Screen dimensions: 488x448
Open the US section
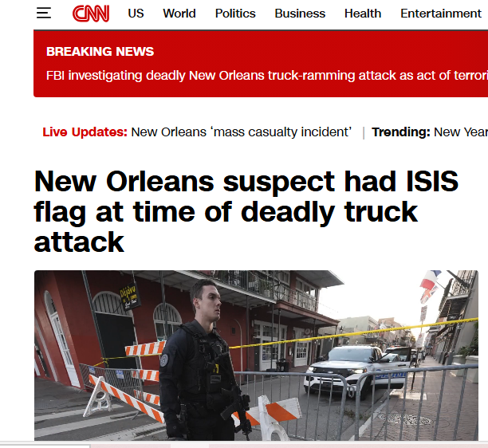click(x=136, y=14)
